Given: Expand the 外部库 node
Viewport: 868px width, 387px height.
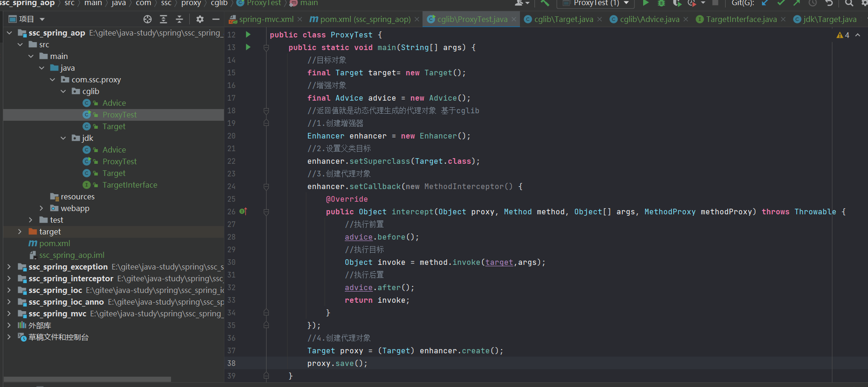Looking at the screenshot, I should coord(9,325).
